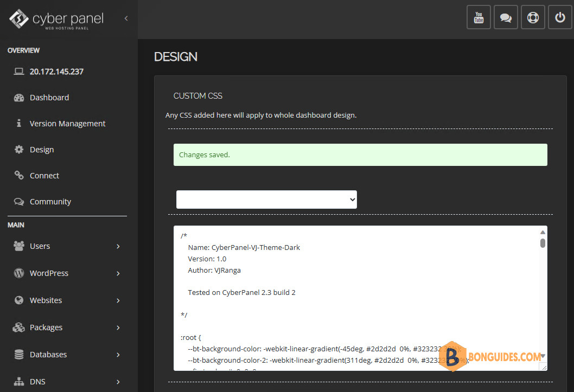Expand the DNS submenu chevron
The image size is (574, 392).
click(x=118, y=381)
